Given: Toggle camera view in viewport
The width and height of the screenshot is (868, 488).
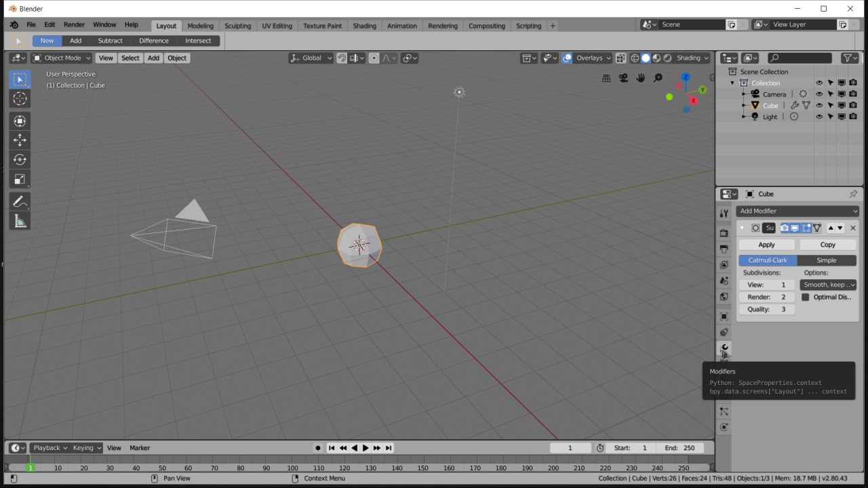Looking at the screenshot, I should pos(623,78).
